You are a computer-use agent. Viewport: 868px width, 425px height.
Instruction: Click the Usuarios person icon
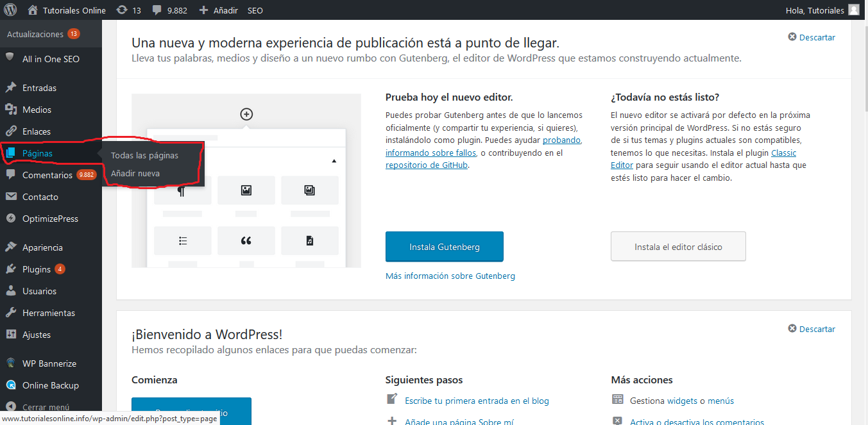11,291
